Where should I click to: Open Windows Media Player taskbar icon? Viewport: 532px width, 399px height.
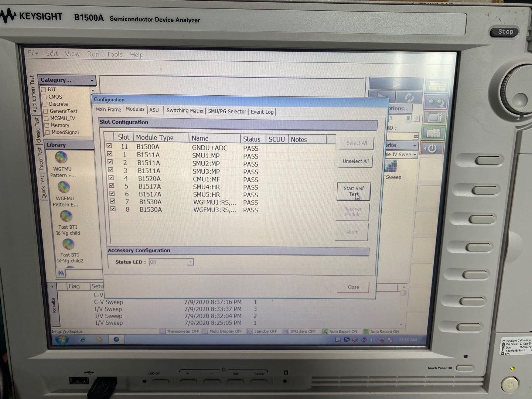pyautogui.click(x=99, y=339)
